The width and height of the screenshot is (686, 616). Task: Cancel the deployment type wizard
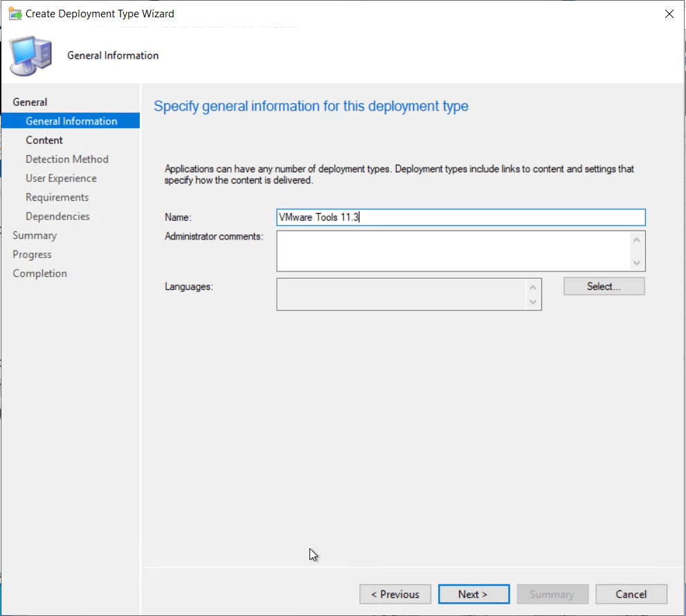tap(631, 594)
